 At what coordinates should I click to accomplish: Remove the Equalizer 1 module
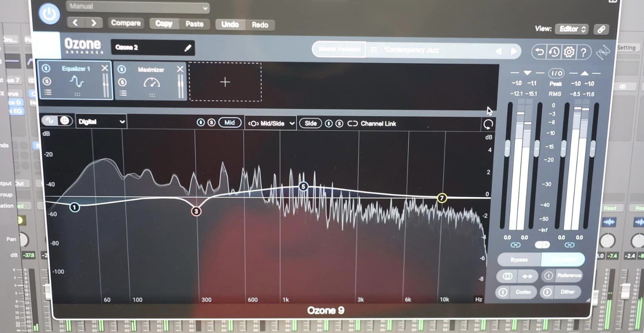105,68
